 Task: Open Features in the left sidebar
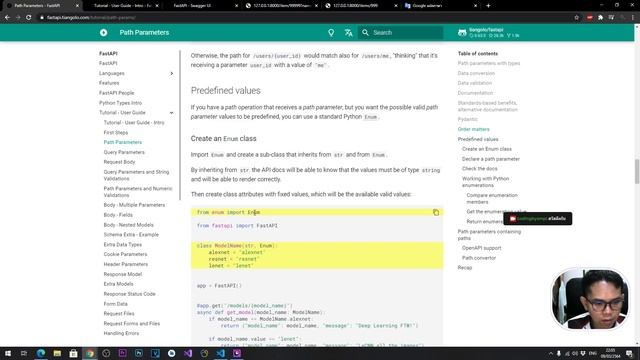(109, 83)
